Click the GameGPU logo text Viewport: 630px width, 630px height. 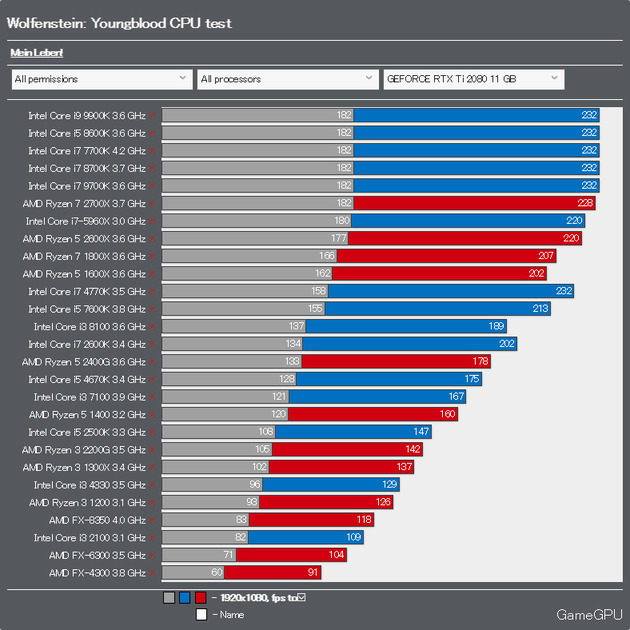(x=589, y=615)
